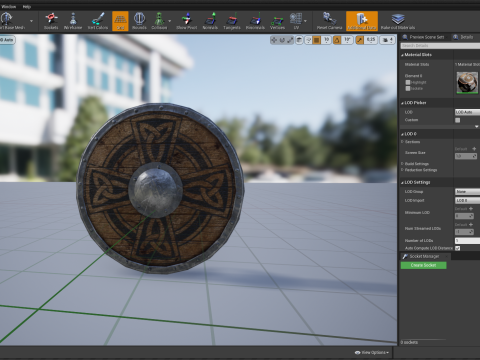Open the LOD Import dropdown

467,200
